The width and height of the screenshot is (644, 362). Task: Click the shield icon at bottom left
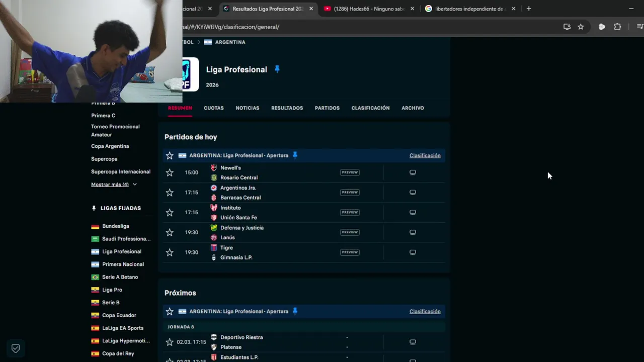click(16, 348)
